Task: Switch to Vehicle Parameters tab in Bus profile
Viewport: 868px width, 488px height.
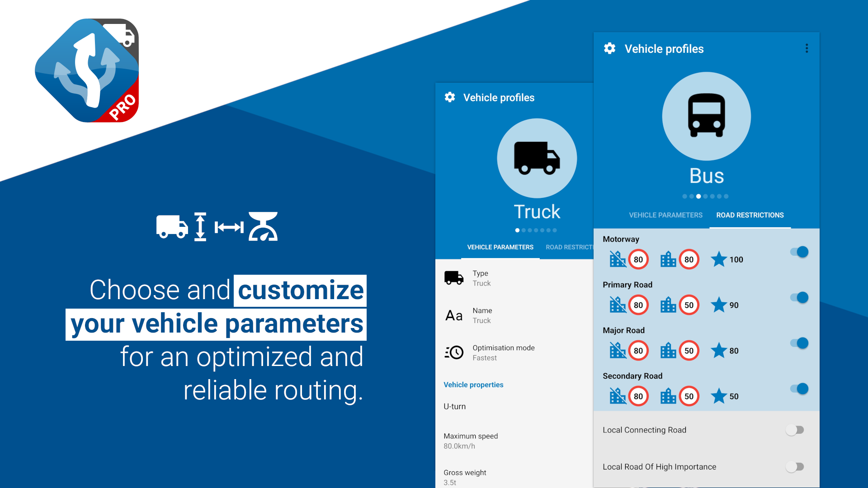Action: [x=665, y=215]
